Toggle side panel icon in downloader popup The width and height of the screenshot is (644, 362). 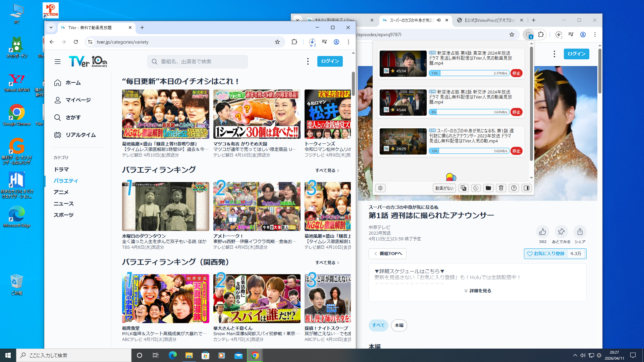tap(527, 188)
